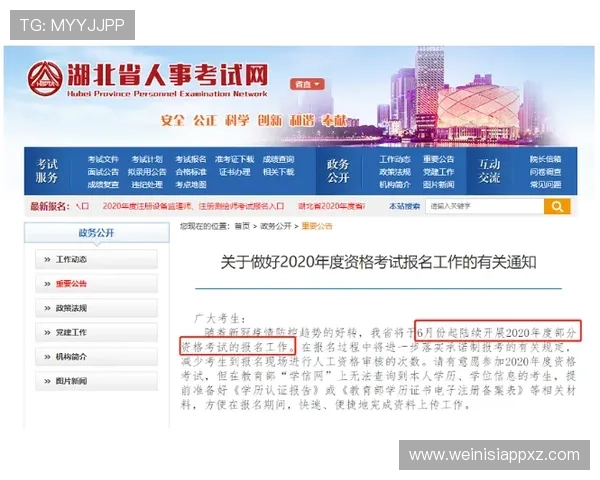Click the orange search magnifier button
The width and height of the screenshot is (600, 480).
[x=557, y=206]
